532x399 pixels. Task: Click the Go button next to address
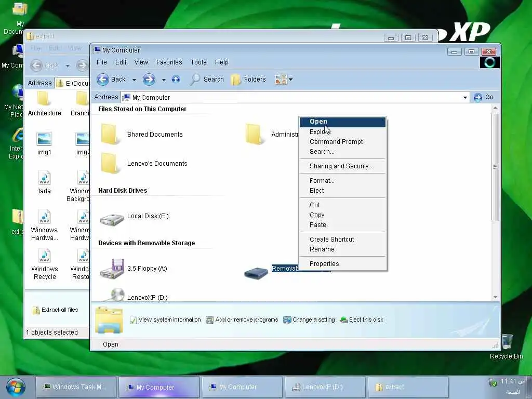pos(484,97)
